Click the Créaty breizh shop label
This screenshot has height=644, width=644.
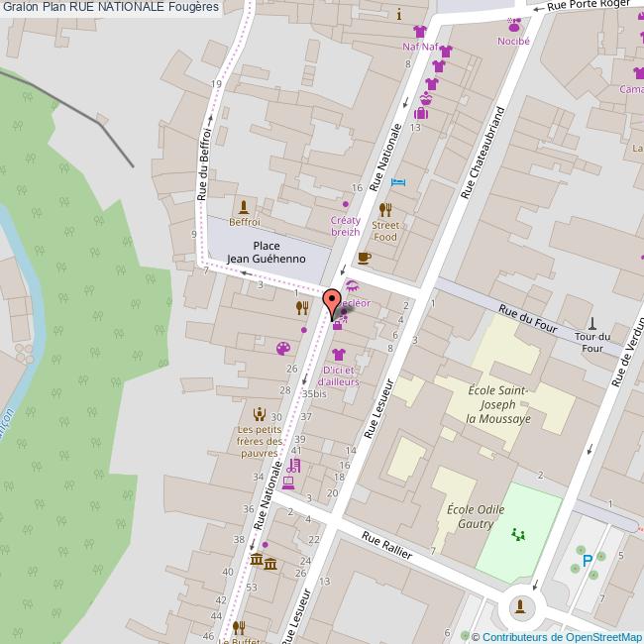[345, 225]
